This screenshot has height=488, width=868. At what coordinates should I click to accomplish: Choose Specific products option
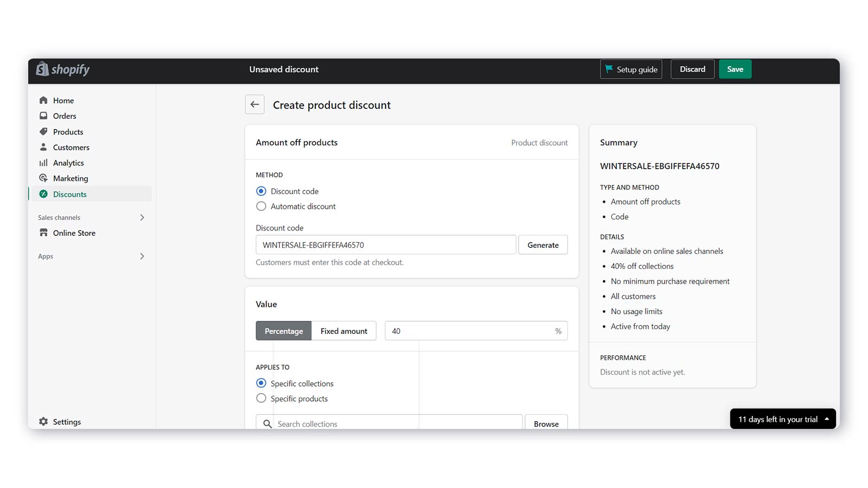pos(261,398)
